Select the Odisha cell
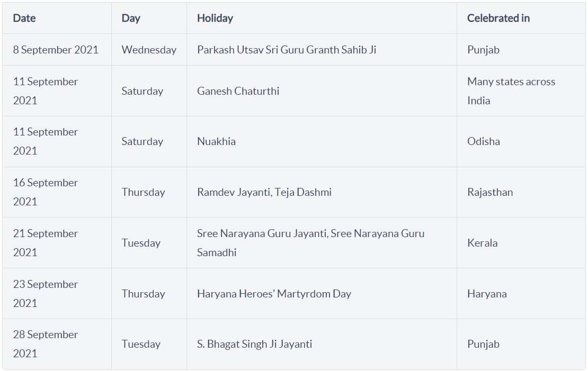 coord(484,141)
